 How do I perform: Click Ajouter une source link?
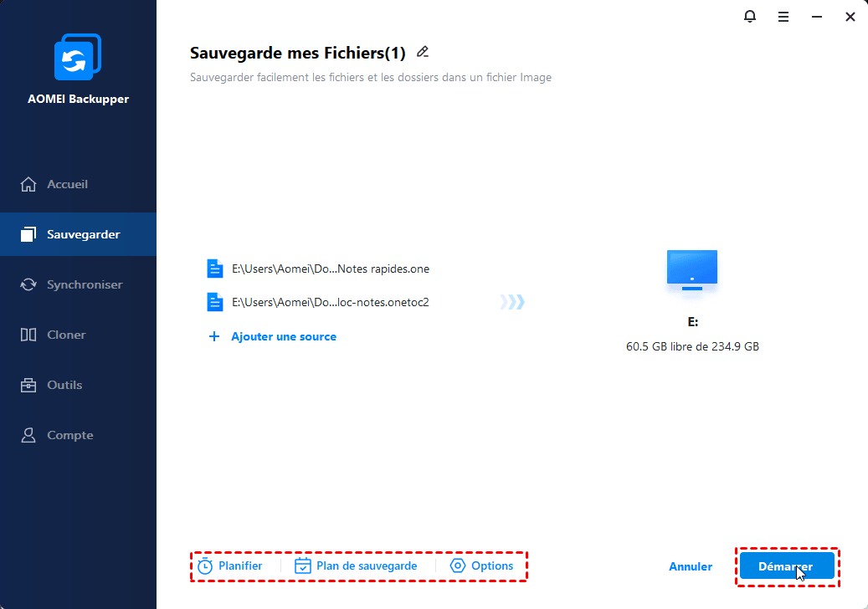pos(284,336)
